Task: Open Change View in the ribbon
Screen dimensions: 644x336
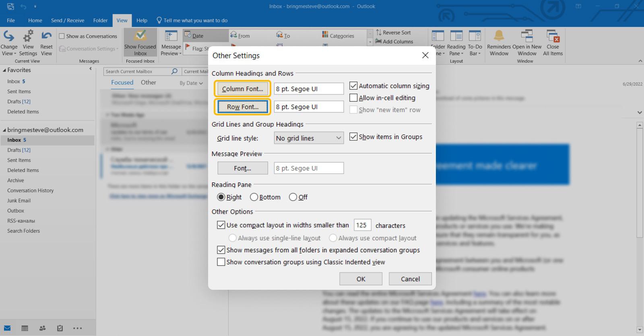Action: point(9,43)
